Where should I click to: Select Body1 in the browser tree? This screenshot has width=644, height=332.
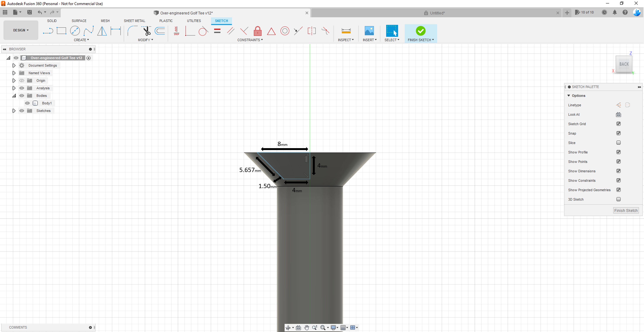47,103
